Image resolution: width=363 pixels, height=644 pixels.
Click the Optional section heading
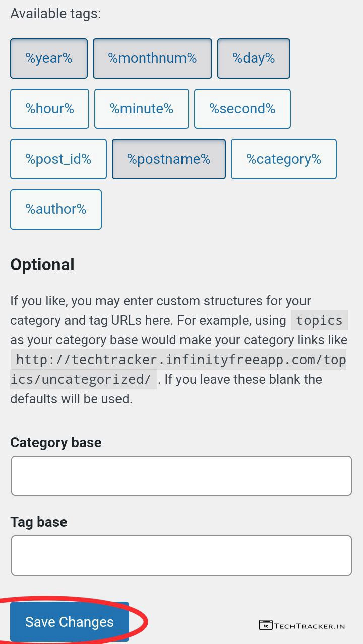tap(42, 265)
